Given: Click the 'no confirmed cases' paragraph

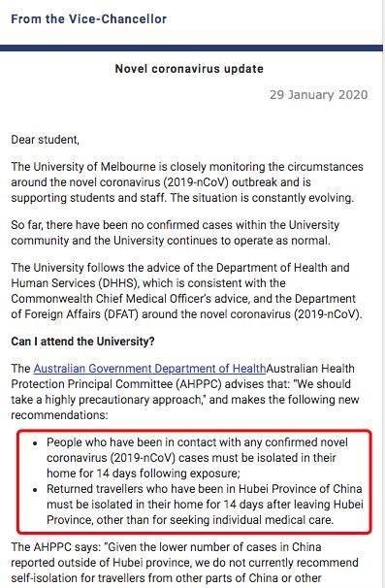Looking at the screenshot, I should pyautogui.click(x=176, y=233).
